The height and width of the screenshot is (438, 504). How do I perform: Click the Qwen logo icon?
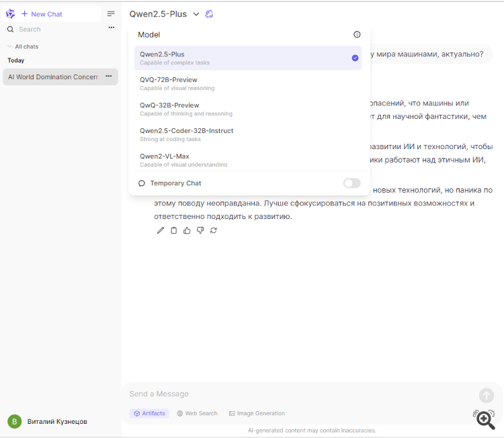tap(10, 14)
